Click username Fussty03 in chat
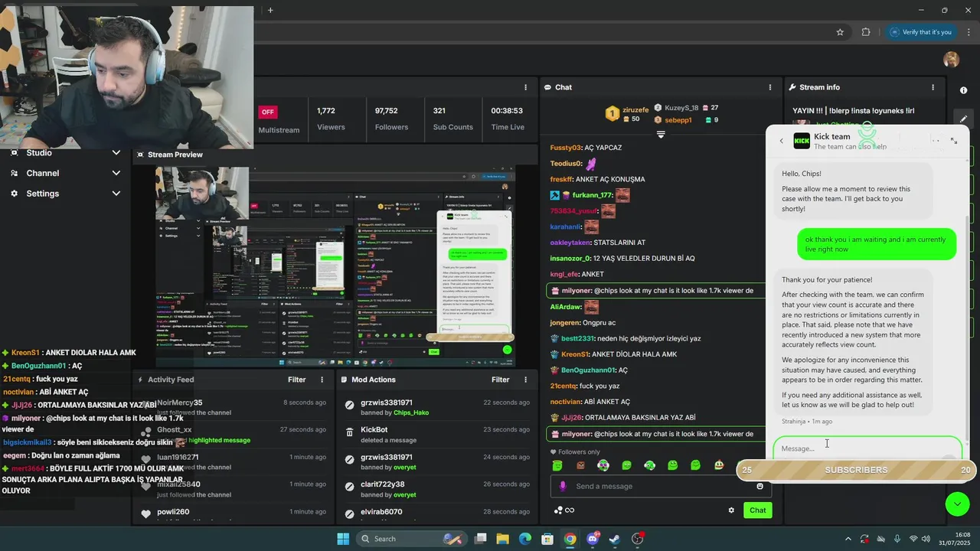Viewport: 980px width, 551px height. click(x=566, y=147)
